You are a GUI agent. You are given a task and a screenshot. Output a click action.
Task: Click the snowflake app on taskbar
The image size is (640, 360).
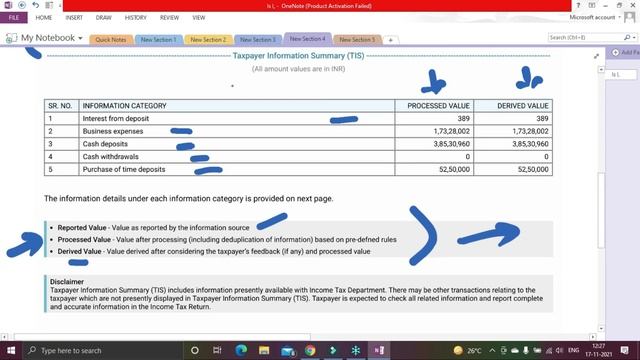356,350
